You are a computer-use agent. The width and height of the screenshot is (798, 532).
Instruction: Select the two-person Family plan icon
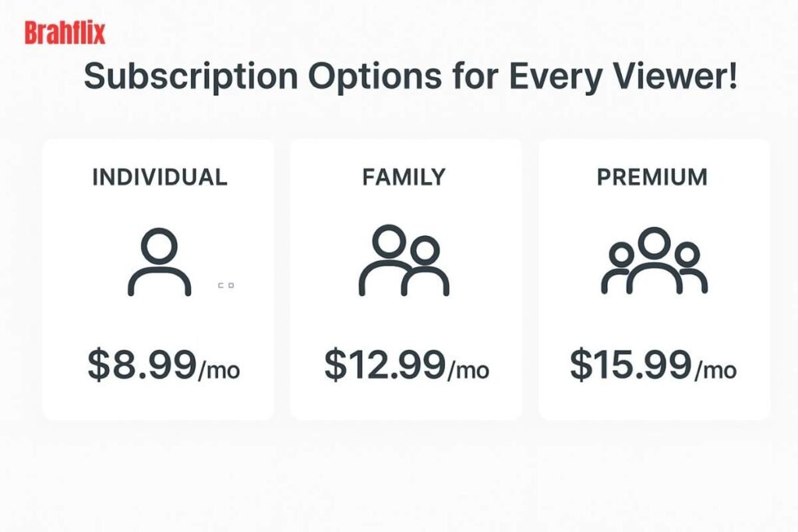point(403,261)
